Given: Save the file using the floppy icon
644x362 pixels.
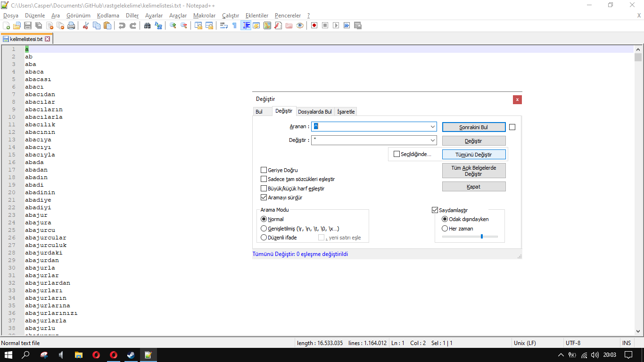Looking at the screenshot, I should (x=28, y=25).
